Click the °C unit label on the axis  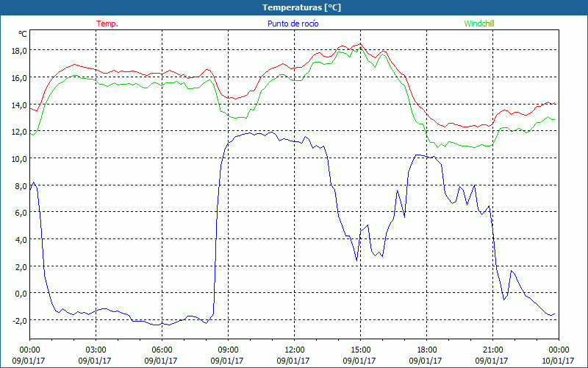pyautogui.click(x=23, y=34)
